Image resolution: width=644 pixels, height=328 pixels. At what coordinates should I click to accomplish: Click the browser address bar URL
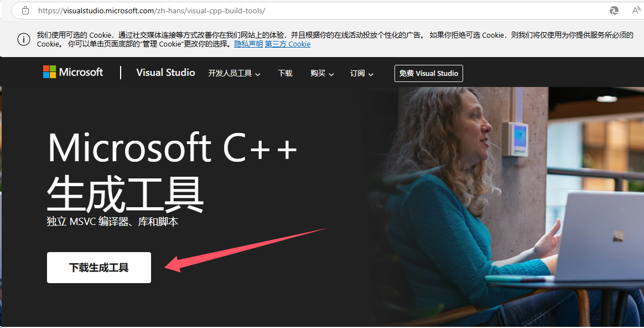pyautogui.click(x=152, y=11)
